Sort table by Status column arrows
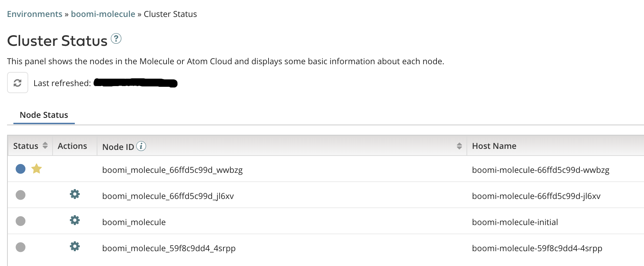644x266 pixels. point(45,145)
